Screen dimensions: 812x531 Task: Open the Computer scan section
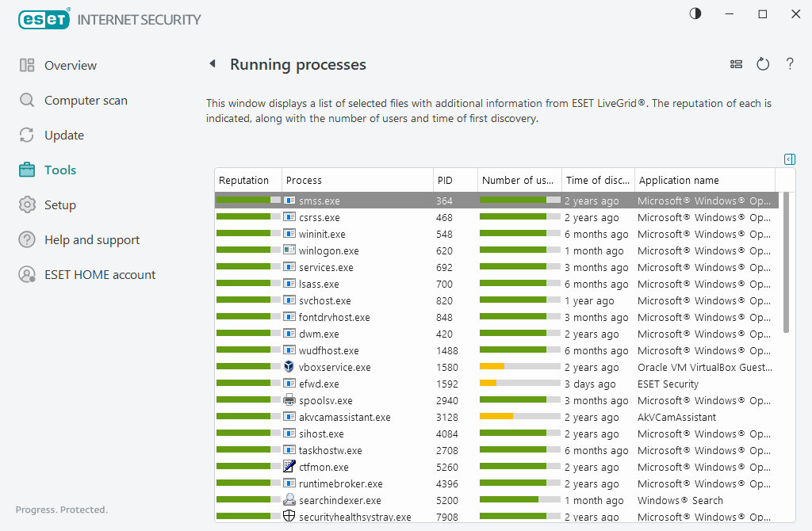point(86,101)
